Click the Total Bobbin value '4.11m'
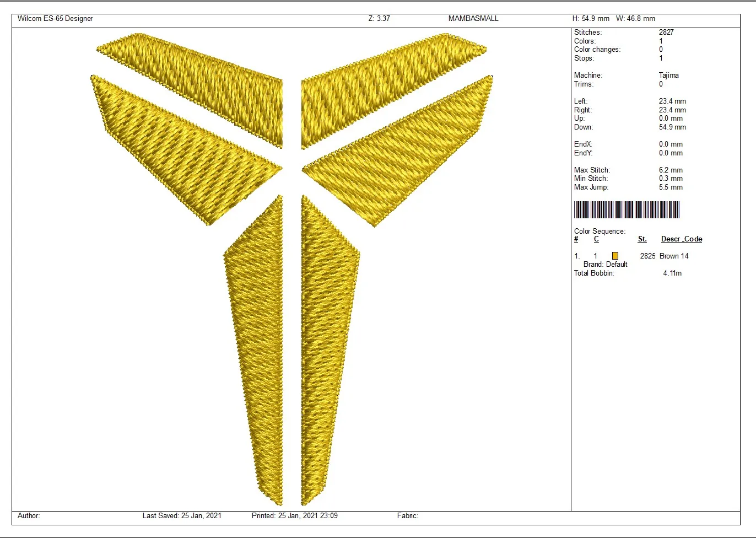 [x=672, y=273]
